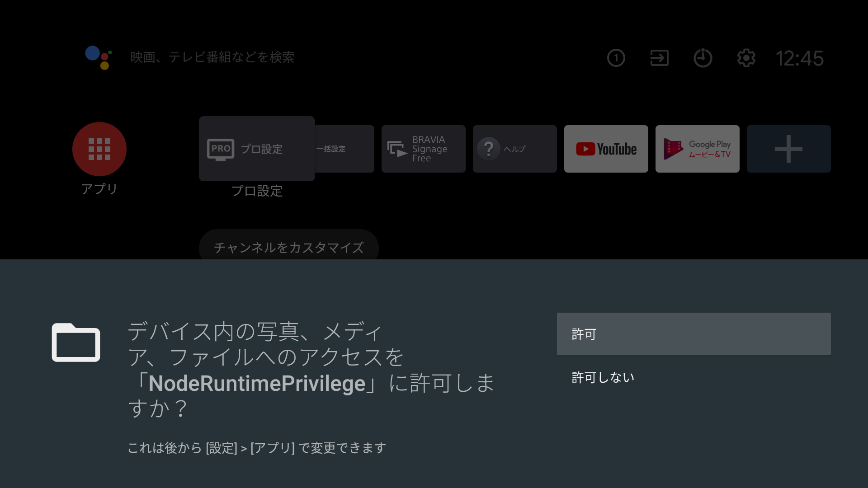Click the plus tile to add app
The image size is (868, 488).
coord(788,149)
